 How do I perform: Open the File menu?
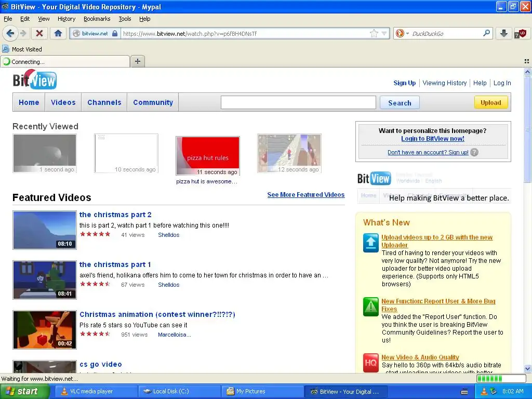(x=8, y=19)
